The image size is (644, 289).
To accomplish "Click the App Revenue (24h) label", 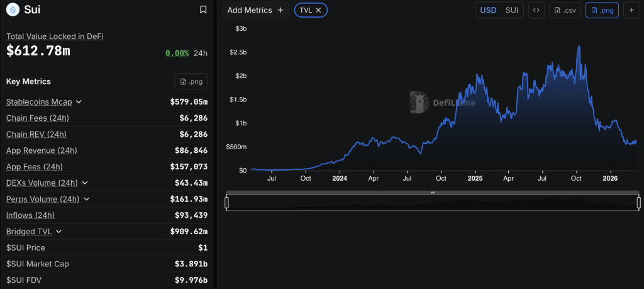I will [x=42, y=150].
